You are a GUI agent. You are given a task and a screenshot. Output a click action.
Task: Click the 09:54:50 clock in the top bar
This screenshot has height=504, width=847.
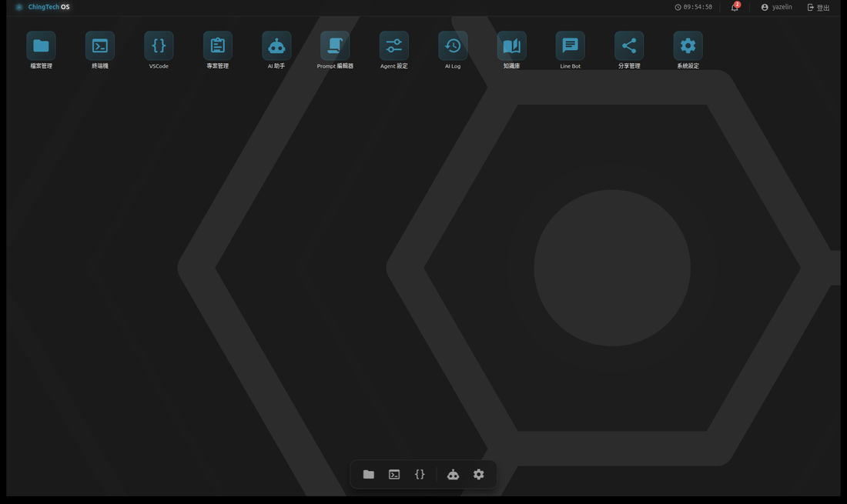(694, 7)
